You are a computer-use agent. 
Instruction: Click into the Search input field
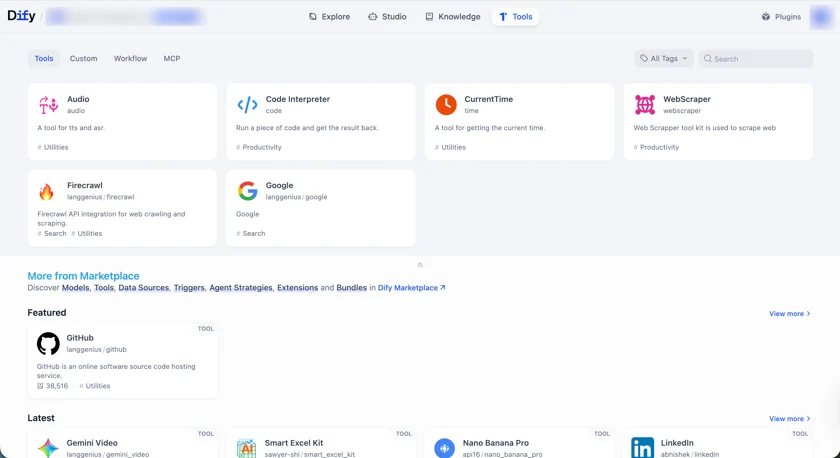coord(756,58)
